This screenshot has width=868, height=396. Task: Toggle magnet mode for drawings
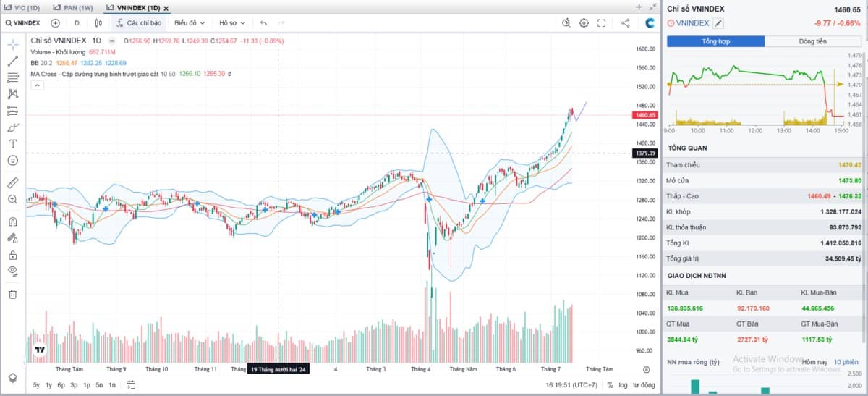12,222
